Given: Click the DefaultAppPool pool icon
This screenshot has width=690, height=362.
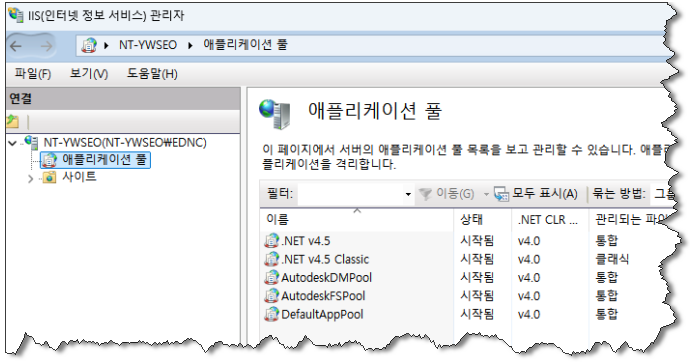Looking at the screenshot, I should [x=272, y=314].
